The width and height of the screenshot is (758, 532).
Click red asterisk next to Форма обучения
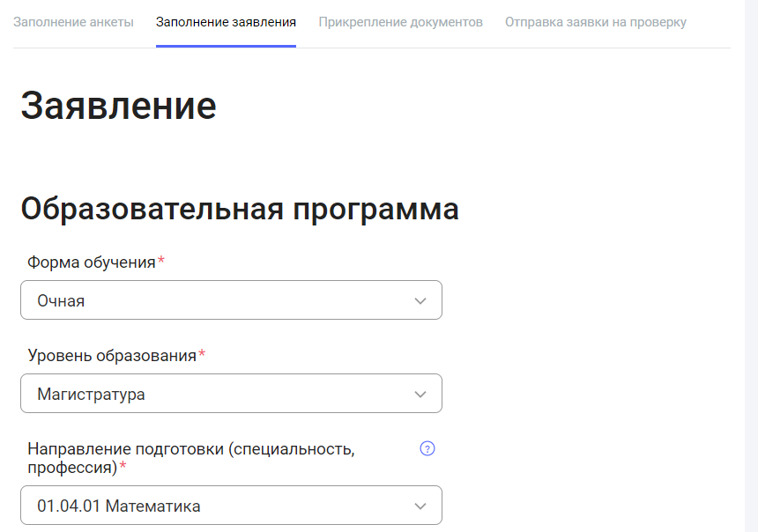click(161, 262)
